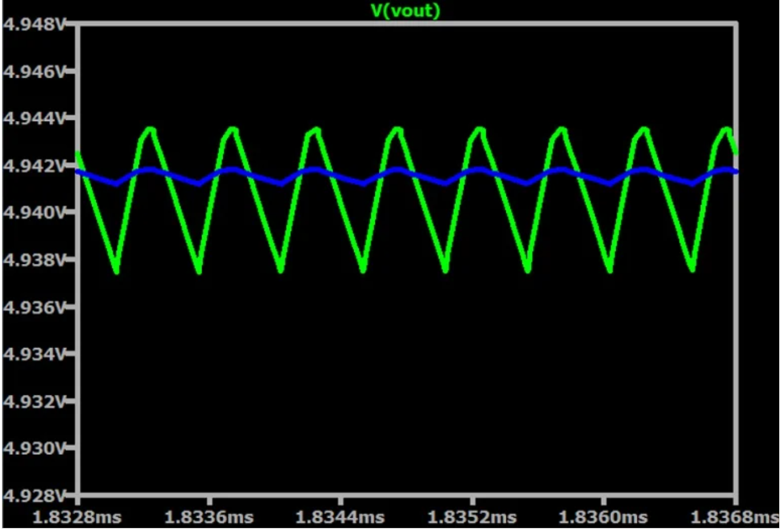Click the 4.942V vertical axis label
This screenshot has height=532, width=782.
coord(34,165)
